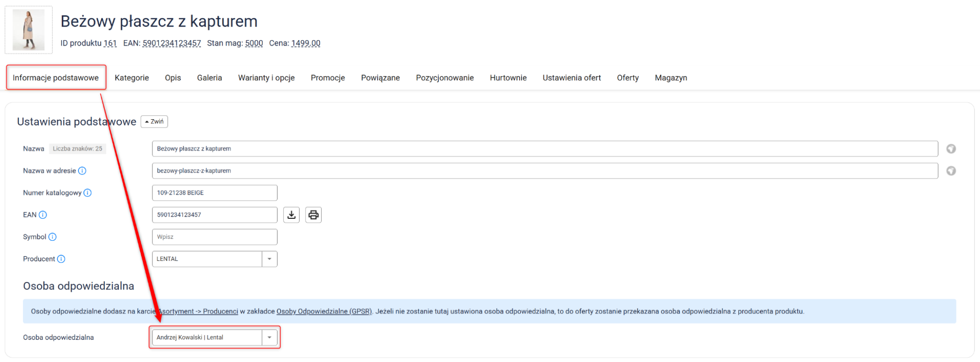Click the info icon next to Producent label
980x362 pixels.
pyautogui.click(x=61, y=259)
